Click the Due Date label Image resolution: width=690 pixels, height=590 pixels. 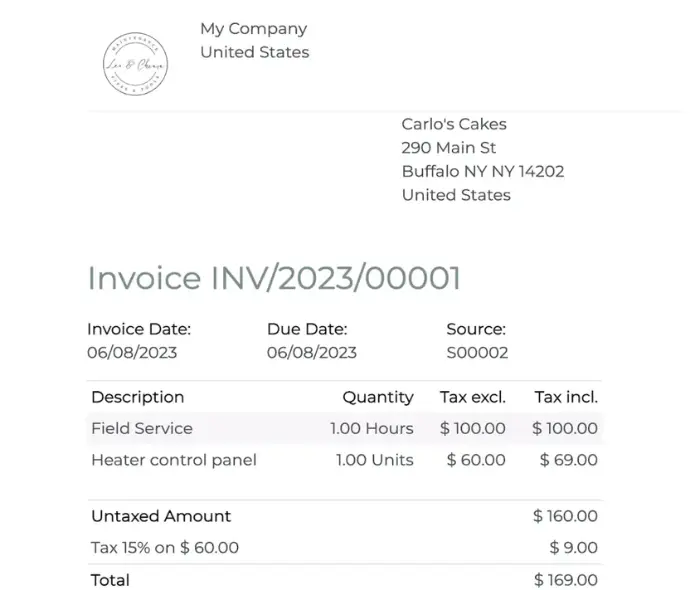(x=307, y=329)
